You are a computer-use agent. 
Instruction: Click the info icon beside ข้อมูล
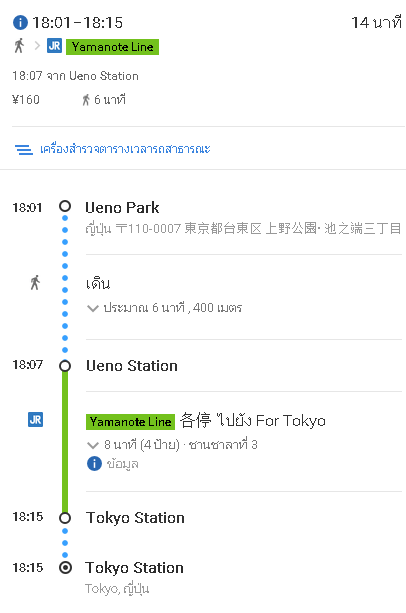click(x=94, y=464)
